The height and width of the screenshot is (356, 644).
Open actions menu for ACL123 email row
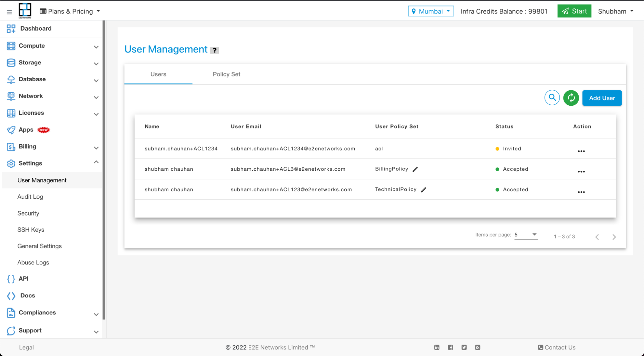tap(581, 192)
